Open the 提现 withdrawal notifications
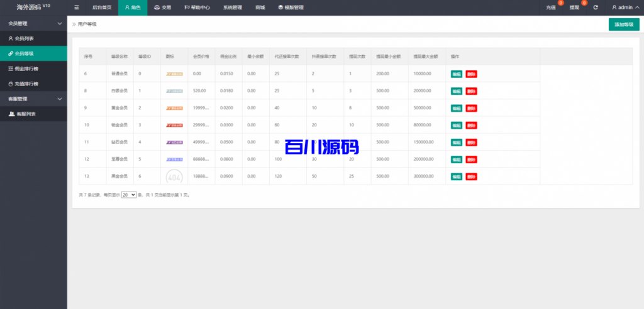 (575, 8)
